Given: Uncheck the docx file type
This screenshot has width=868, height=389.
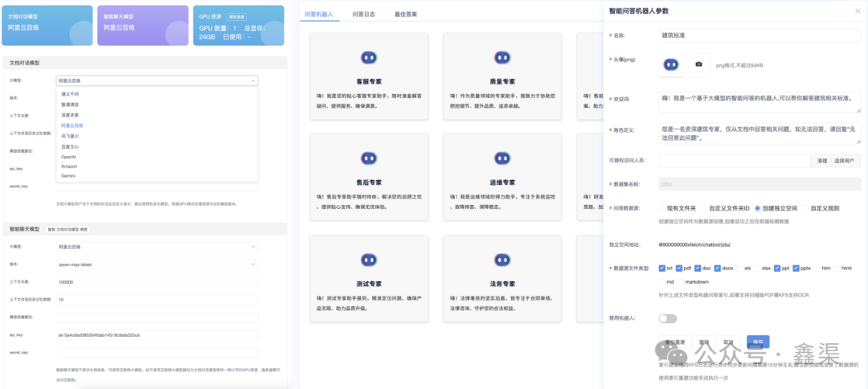Looking at the screenshot, I should 718,268.
